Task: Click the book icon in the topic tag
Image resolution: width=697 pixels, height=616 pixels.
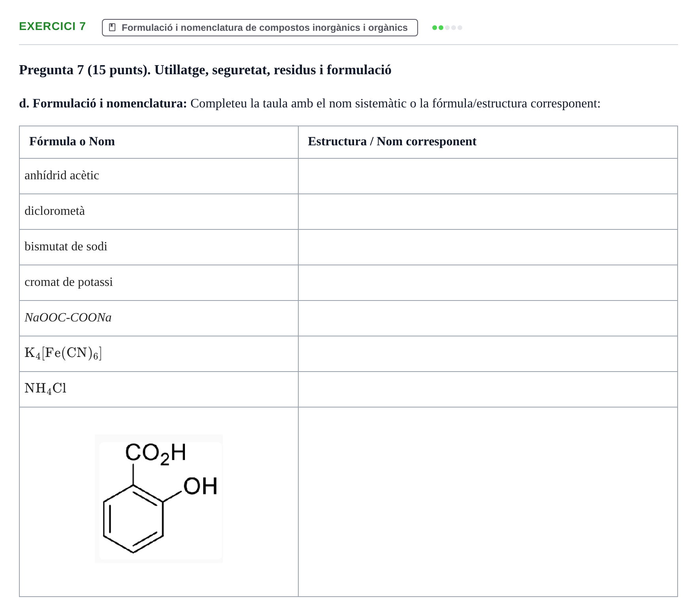Action: tap(112, 28)
